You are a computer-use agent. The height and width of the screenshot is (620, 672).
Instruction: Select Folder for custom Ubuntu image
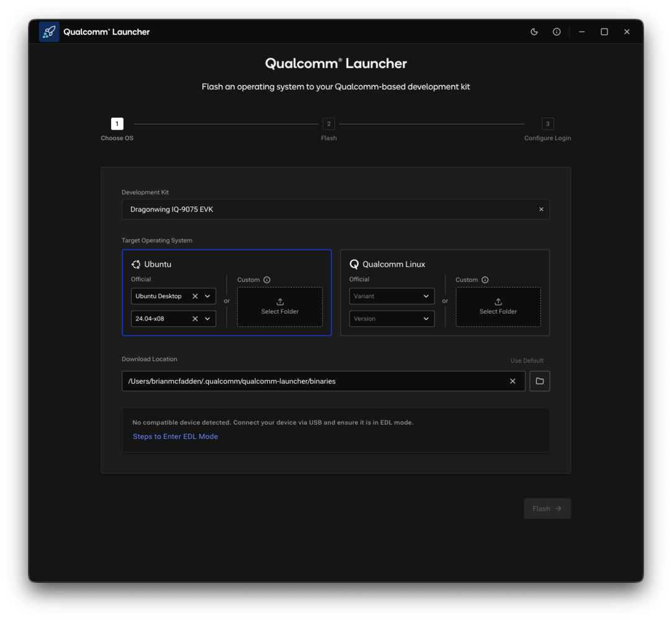(280, 307)
